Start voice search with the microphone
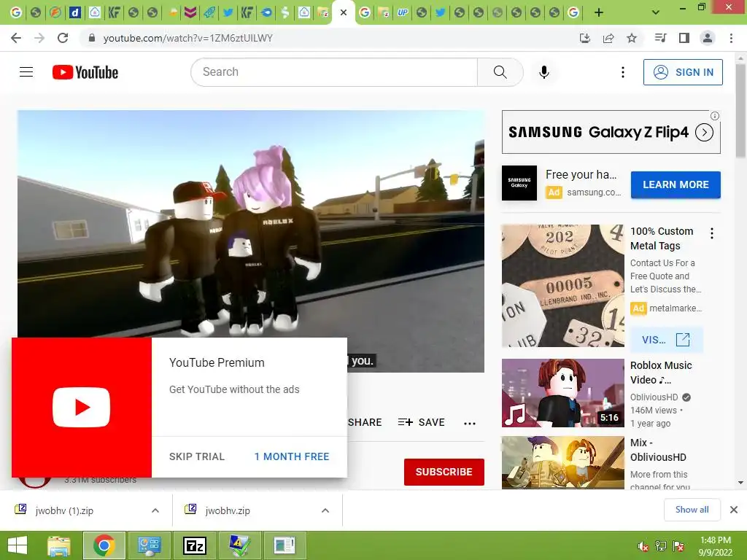Image resolution: width=747 pixels, height=560 pixels. [544, 72]
